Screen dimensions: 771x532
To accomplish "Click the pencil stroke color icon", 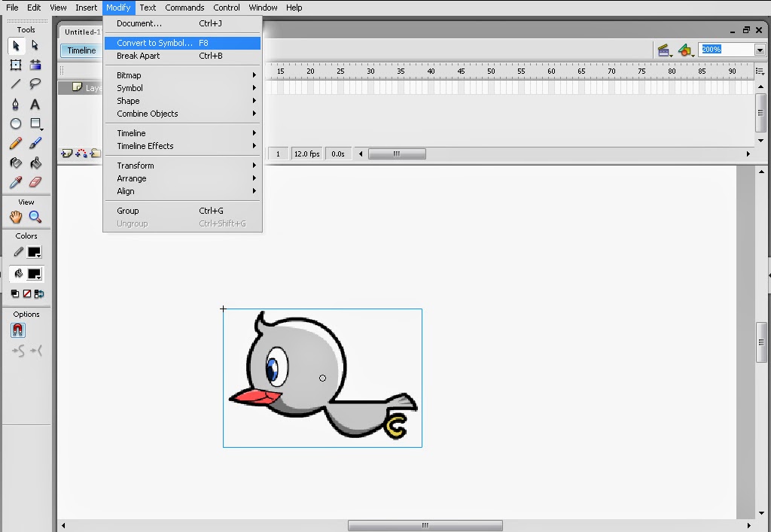I will [18, 252].
